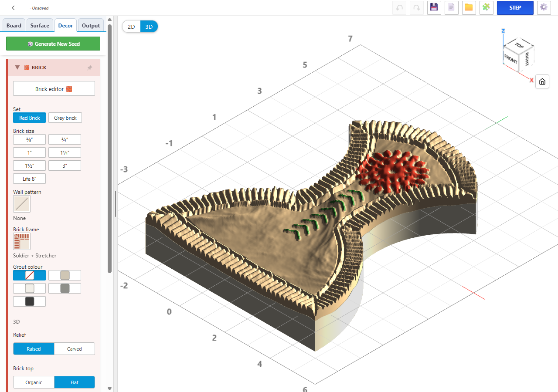Viewport: 558px width, 392px height.
Task: Open the Board tab
Action: [x=14, y=26]
